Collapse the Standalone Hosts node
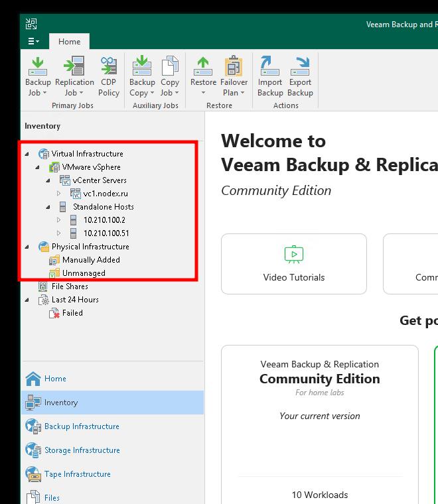Screen dimensions: 438x504 coord(48,207)
